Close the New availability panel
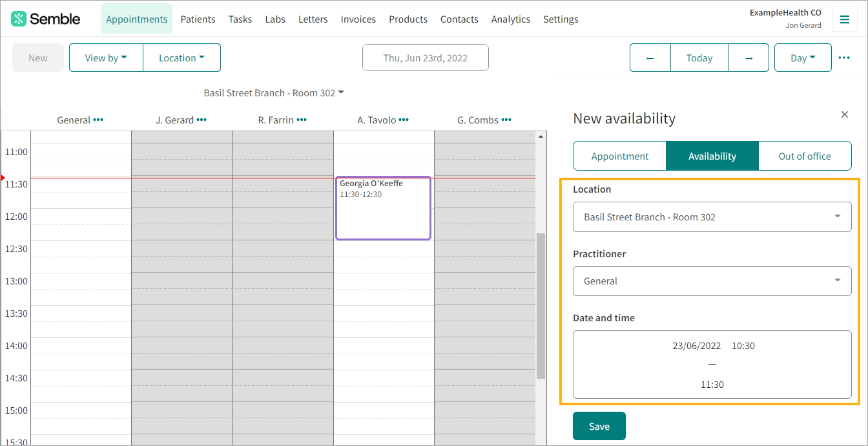Screen dimensions: 868x446 [845, 114]
